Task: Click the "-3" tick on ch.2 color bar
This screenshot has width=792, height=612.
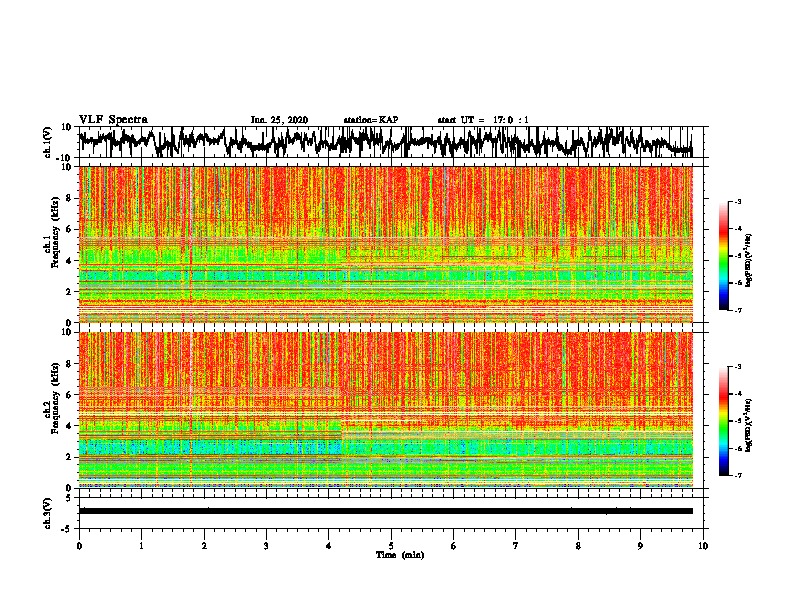Action: (738, 367)
